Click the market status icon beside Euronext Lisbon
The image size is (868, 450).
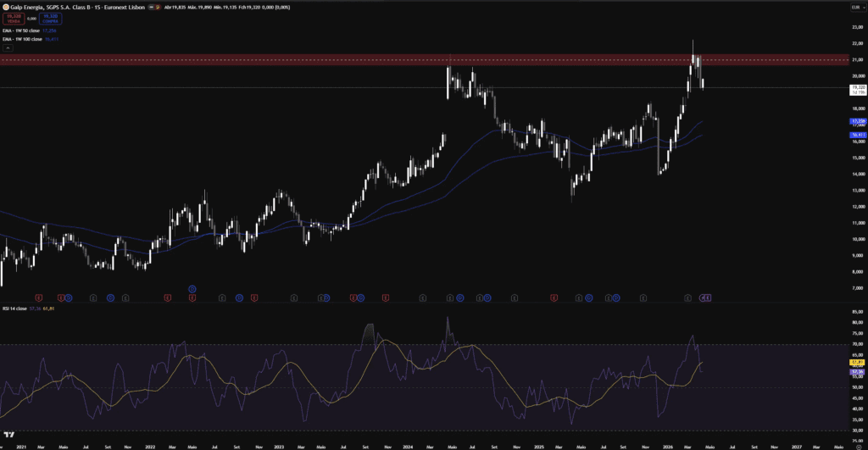[153, 7]
